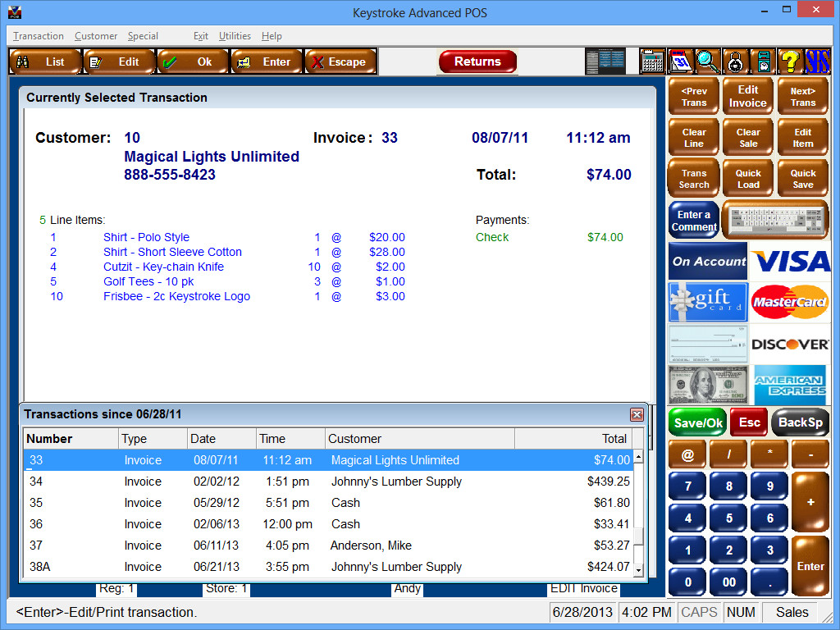Click line item Shirt - Polo Style
The height and width of the screenshot is (630, 840).
(x=146, y=237)
